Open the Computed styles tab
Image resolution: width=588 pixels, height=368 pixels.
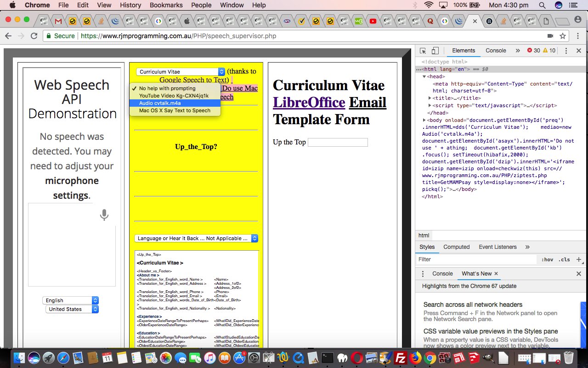click(456, 247)
